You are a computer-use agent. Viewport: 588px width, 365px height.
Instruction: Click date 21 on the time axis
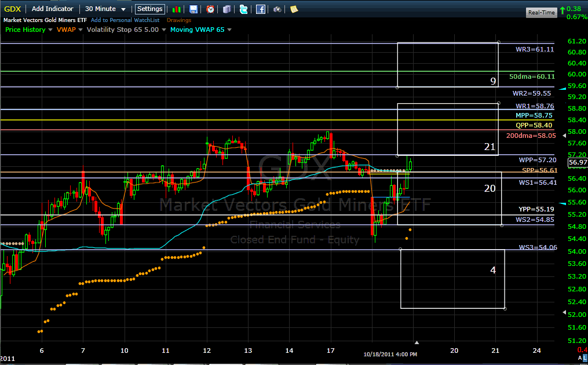tap(495, 351)
